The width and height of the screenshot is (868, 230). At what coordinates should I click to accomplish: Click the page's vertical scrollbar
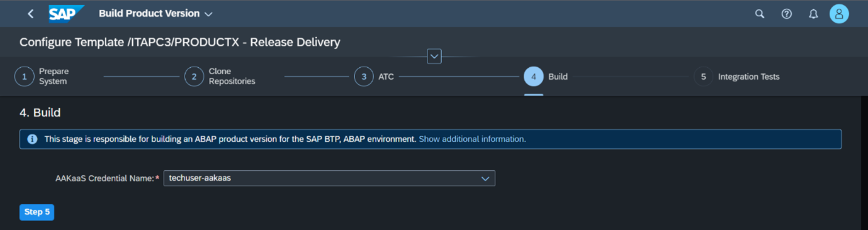[864, 163]
